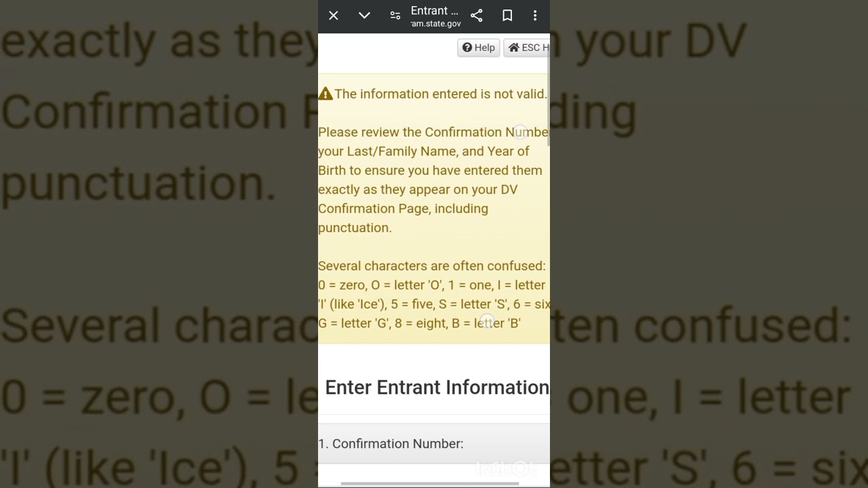Image resolution: width=868 pixels, height=488 pixels.
Task: Click the '1. Confirmation Number:' label
Action: [391, 443]
